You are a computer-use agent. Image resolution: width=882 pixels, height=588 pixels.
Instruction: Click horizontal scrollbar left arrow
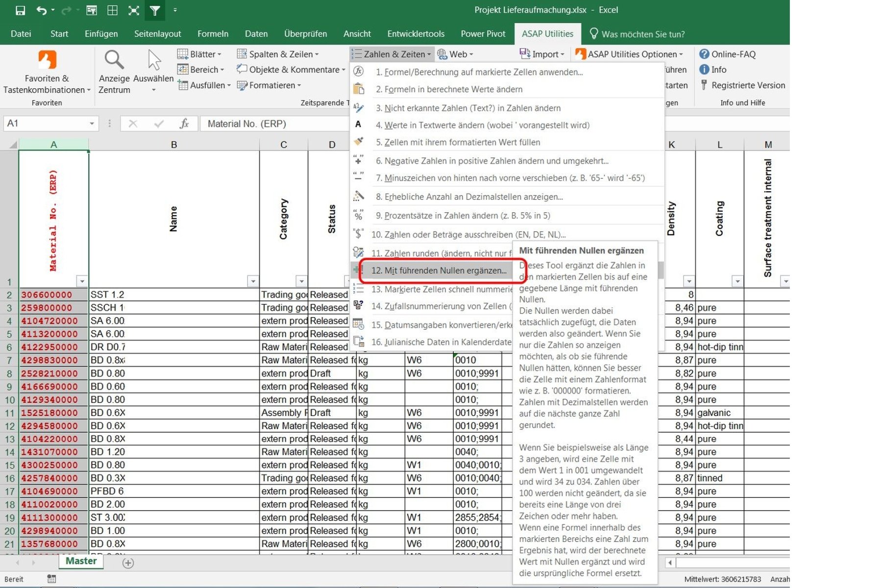(670, 563)
